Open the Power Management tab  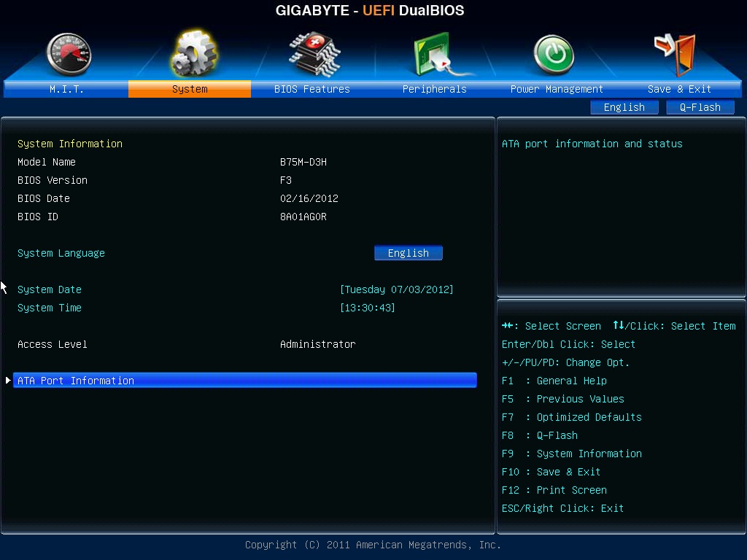557,89
